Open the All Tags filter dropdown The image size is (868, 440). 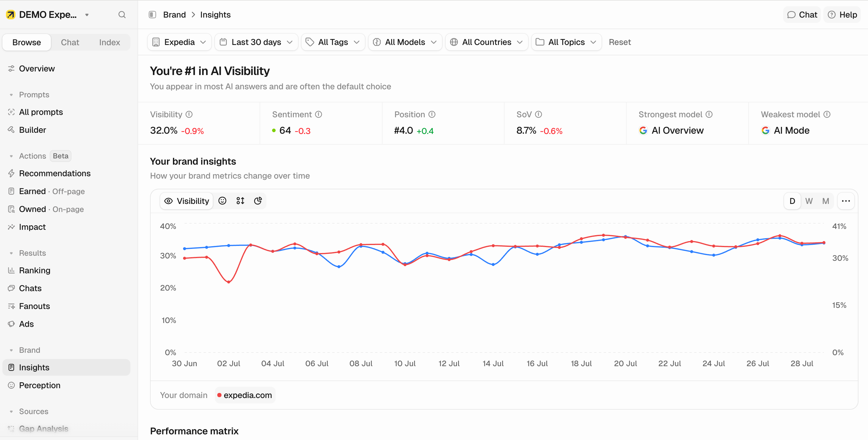[333, 42]
